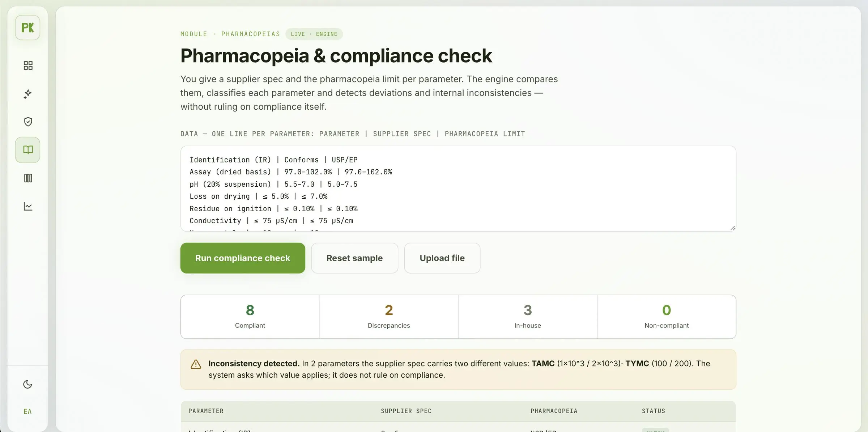Click the LIVE · ENGINE badge

click(x=314, y=34)
